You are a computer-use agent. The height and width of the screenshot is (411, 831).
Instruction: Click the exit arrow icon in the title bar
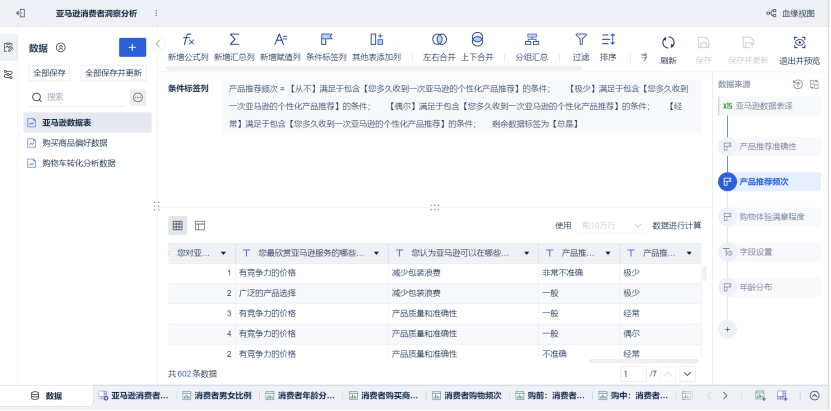point(21,13)
